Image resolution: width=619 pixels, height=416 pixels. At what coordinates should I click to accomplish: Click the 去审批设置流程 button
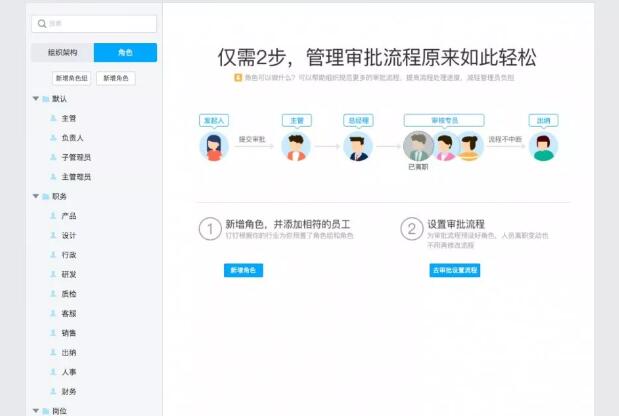click(456, 270)
